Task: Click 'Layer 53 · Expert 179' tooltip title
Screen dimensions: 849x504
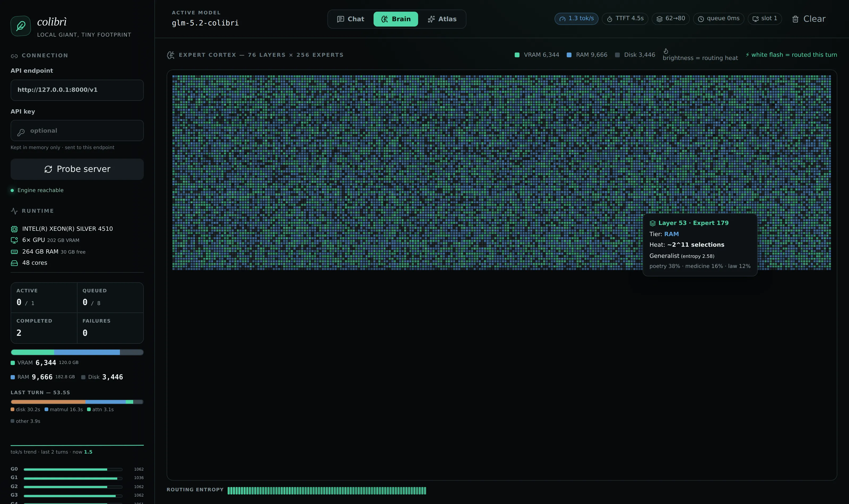Action: (x=693, y=223)
